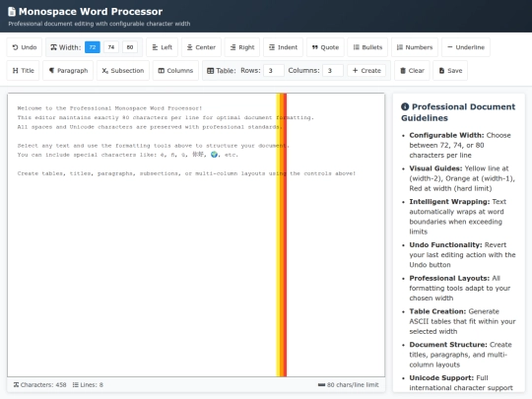Format selection as Bullets
The image size is (532, 399).
(367, 47)
